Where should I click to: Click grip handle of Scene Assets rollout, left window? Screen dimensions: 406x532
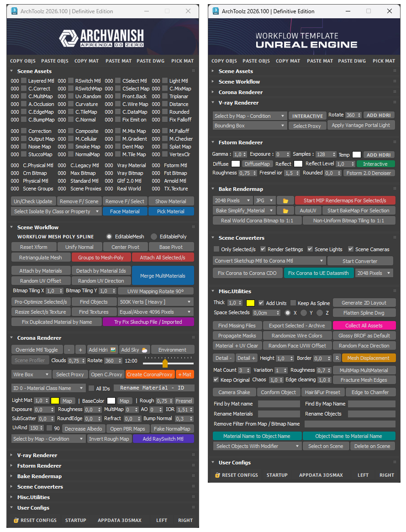(x=193, y=71)
